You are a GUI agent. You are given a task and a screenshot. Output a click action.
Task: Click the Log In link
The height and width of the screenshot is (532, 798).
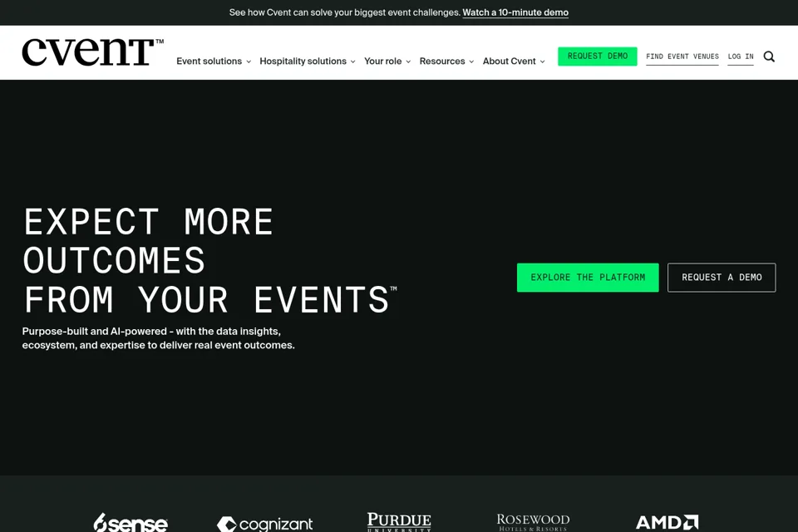point(741,57)
